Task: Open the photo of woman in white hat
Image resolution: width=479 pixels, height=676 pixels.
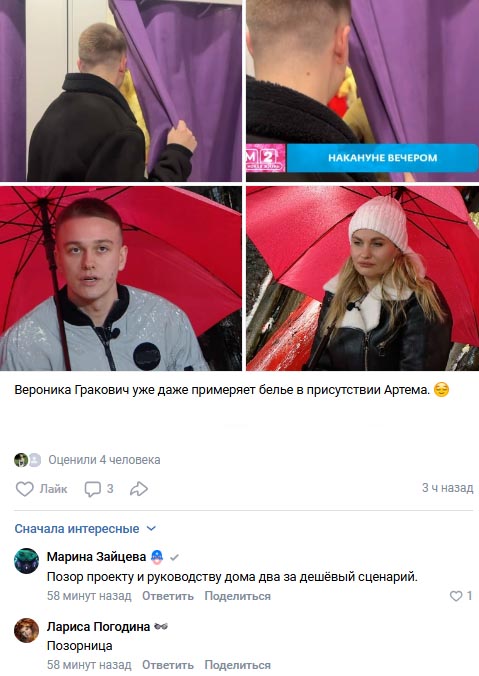Action: 363,279
